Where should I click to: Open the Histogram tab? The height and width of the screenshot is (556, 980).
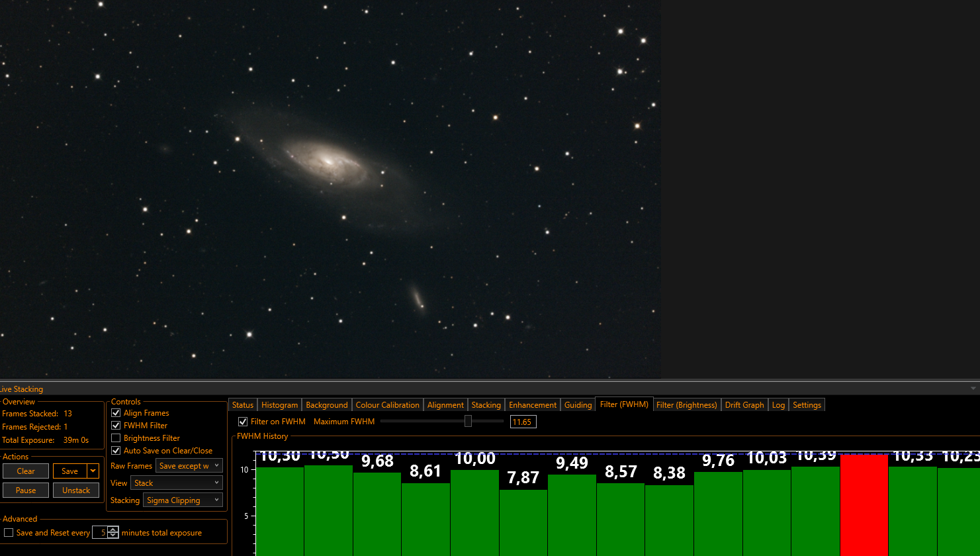coord(279,405)
